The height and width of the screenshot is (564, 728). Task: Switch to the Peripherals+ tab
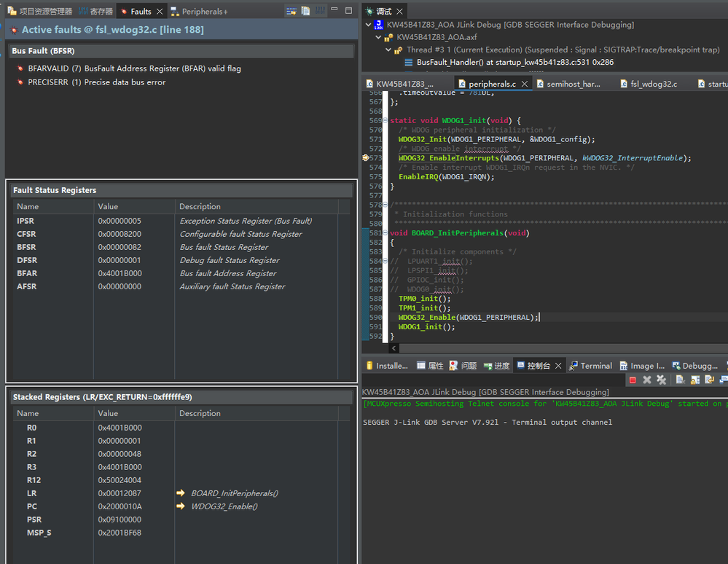pyautogui.click(x=204, y=12)
